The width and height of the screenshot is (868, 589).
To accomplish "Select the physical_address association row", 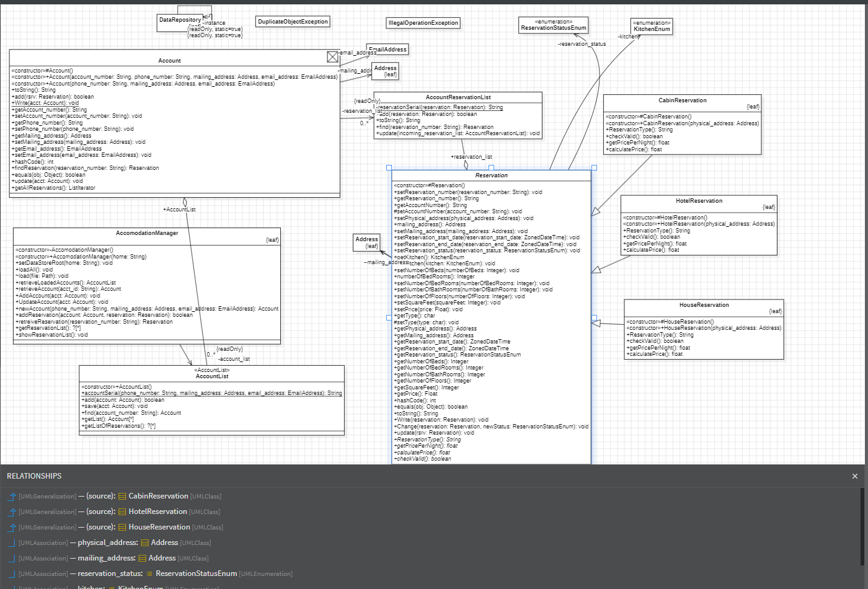I will click(x=107, y=542).
